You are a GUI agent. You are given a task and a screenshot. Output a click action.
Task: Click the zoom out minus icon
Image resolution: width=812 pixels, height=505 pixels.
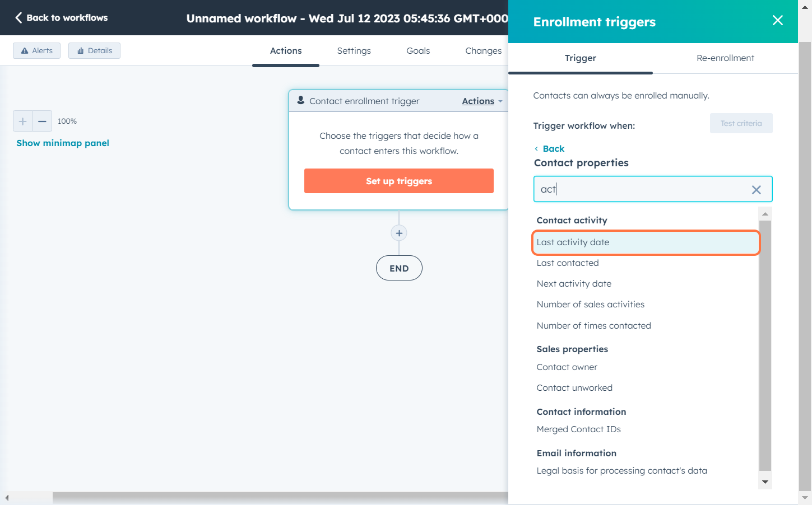[42, 121]
